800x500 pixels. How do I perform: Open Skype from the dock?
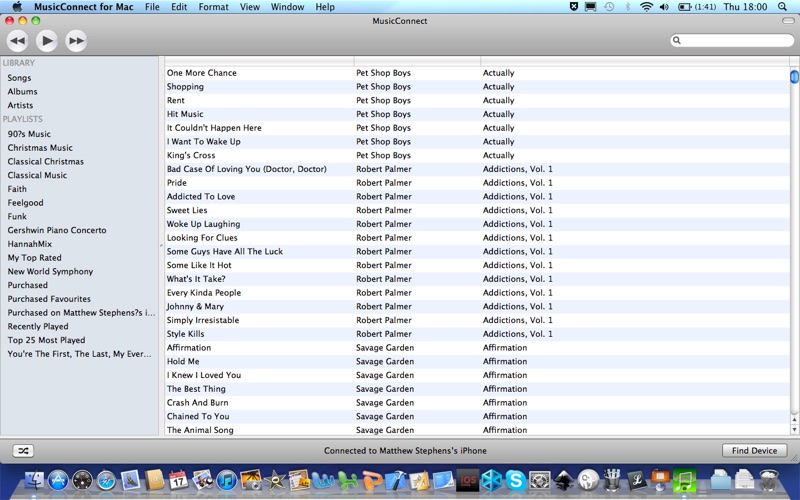(516, 480)
